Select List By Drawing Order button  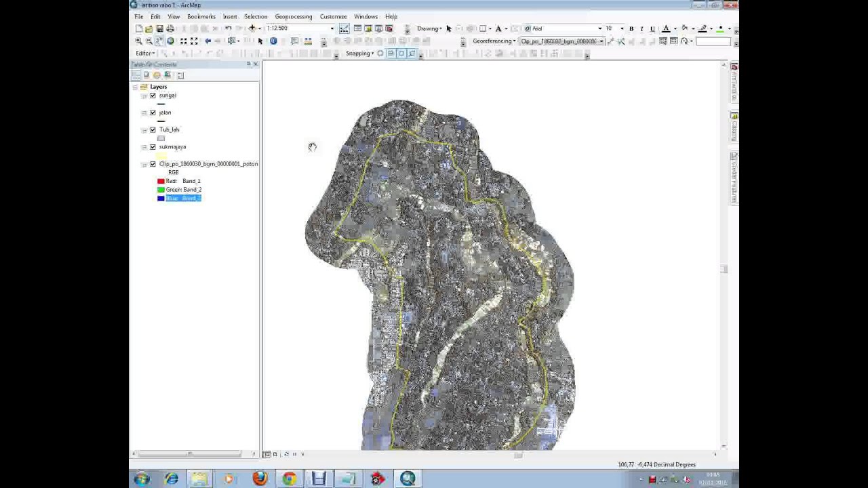pos(136,75)
